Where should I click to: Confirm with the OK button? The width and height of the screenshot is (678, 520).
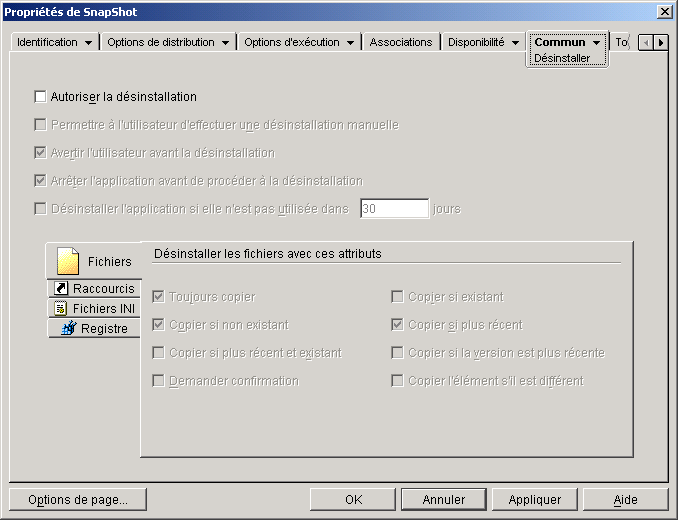(353, 500)
